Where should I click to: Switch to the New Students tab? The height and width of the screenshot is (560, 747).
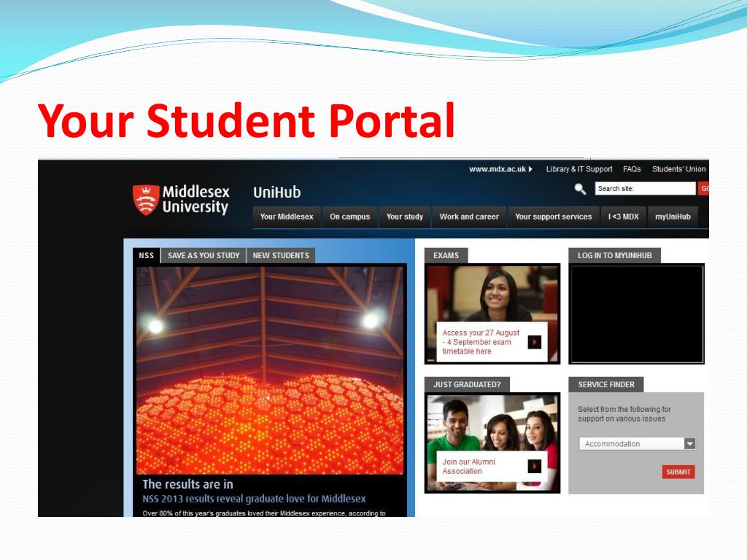click(281, 256)
